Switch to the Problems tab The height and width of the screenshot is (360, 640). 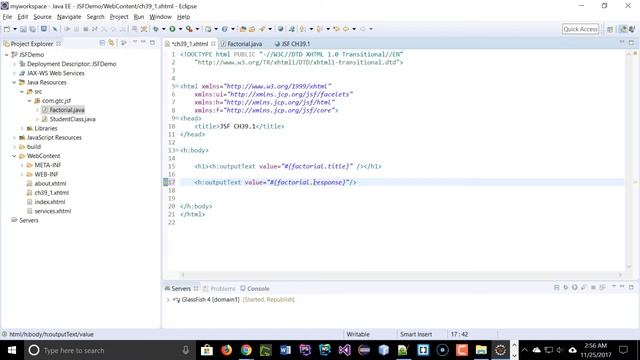coord(219,289)
